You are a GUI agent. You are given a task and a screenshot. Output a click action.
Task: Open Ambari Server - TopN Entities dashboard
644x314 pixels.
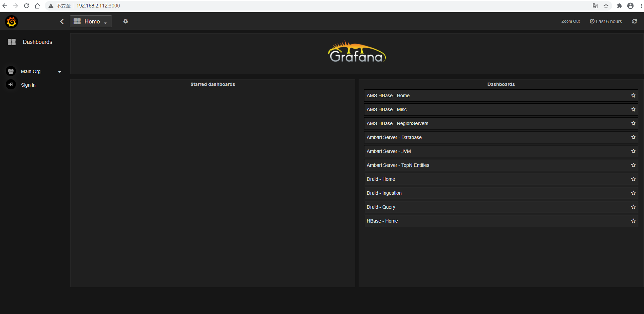(x=501, y=165)
